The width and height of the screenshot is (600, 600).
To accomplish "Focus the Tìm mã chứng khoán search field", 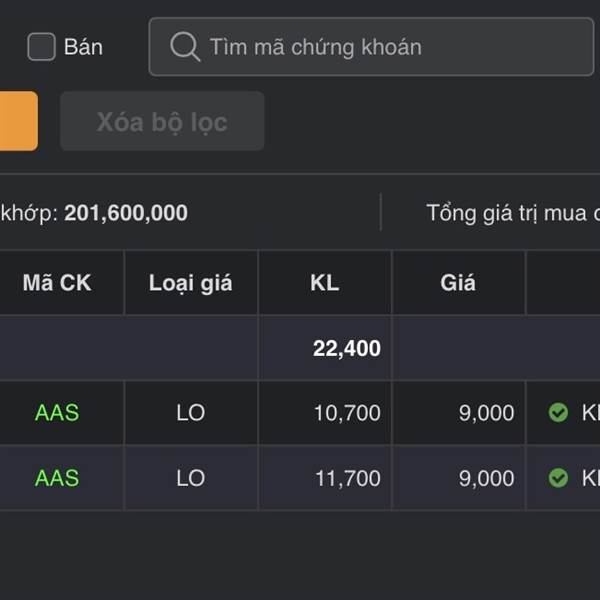I will coord(380,47).
